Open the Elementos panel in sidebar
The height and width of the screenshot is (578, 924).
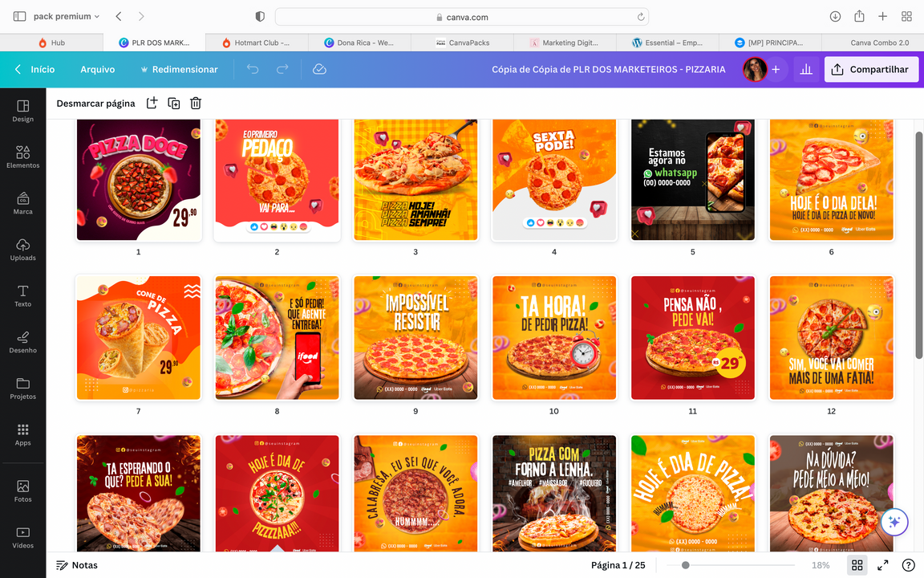pos(22,157)
